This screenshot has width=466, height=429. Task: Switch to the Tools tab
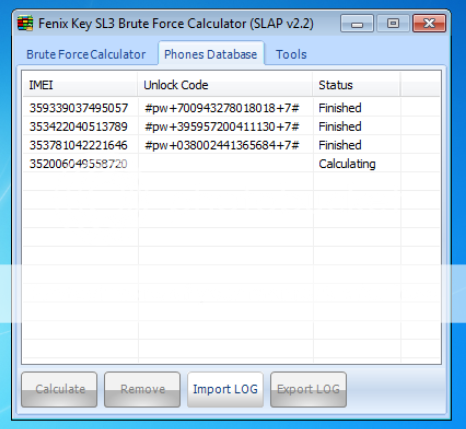click(291, 54)
